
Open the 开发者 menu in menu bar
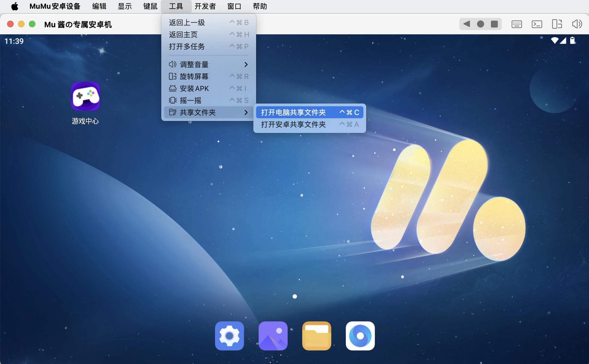(205, 6)
